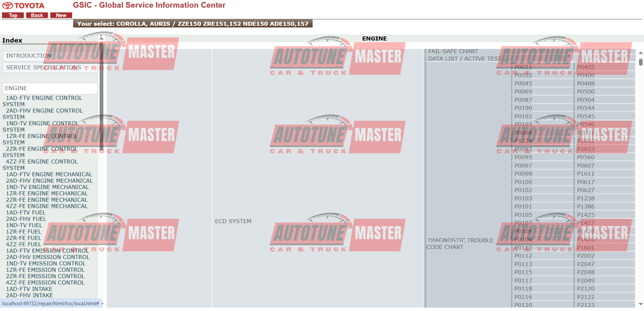Open trouble code P2002

click(x=586, y=256)
